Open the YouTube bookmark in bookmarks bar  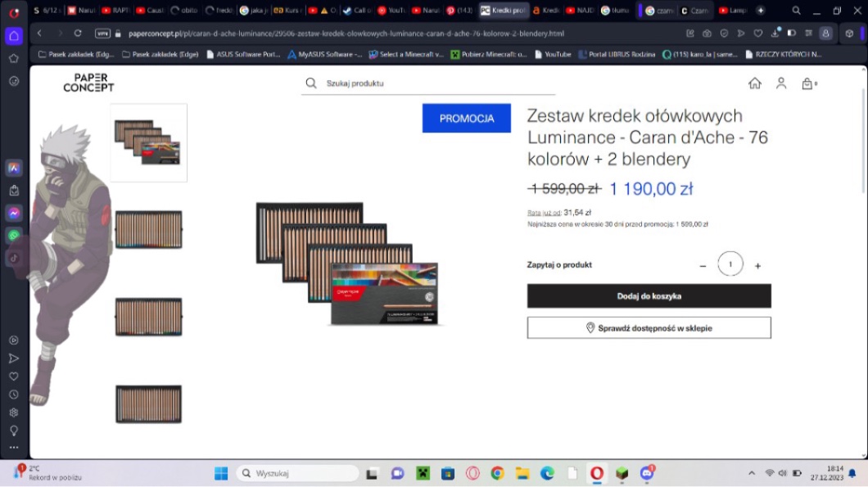point(553,55)
